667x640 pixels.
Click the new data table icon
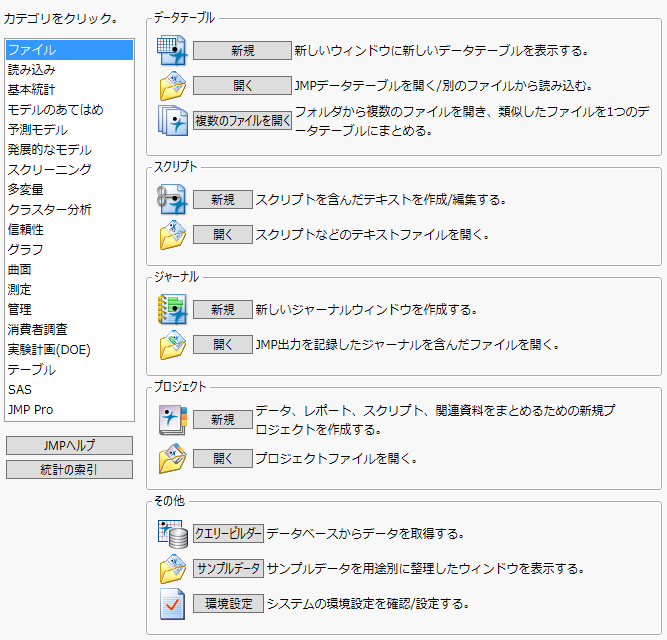[x=172, y=51]
